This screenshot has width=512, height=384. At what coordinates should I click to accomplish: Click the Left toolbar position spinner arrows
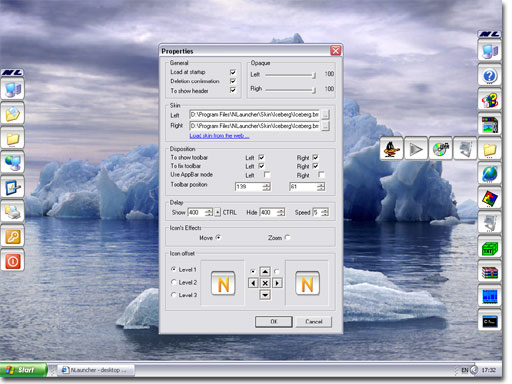266,187
